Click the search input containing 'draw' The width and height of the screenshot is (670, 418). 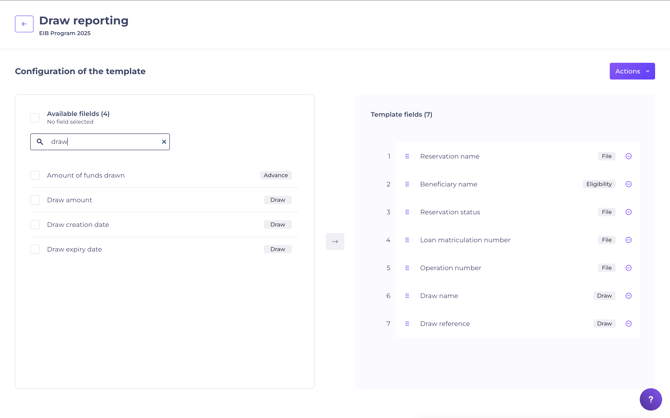pyautogui.click(x=100, y=142)
